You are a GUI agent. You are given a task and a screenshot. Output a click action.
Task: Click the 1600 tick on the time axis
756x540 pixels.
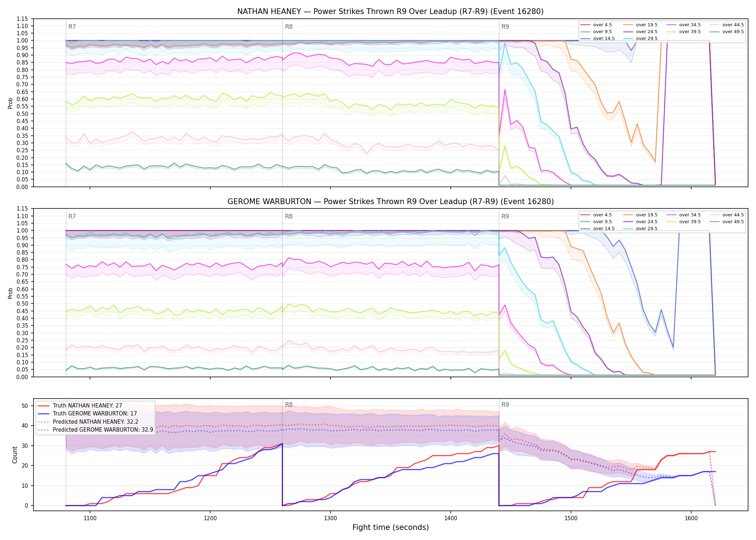pyautogui.click(x=691, y=518)
